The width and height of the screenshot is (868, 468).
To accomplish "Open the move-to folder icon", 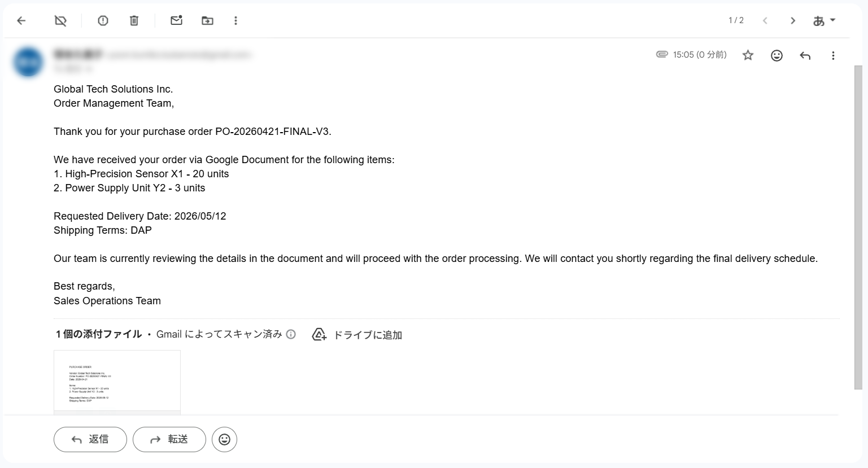I will click(x=207, y=21).
